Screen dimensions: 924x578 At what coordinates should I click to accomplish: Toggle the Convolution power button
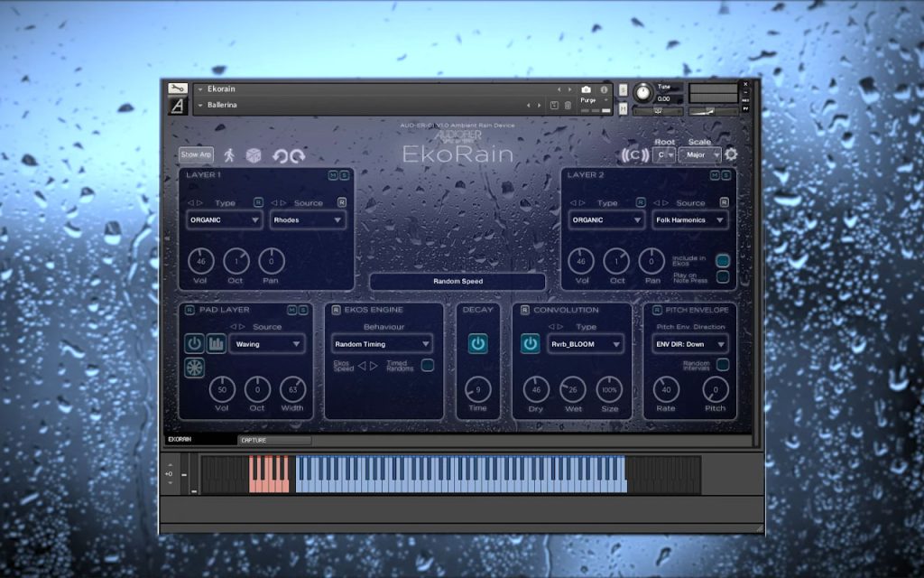(x=531, y=344)
